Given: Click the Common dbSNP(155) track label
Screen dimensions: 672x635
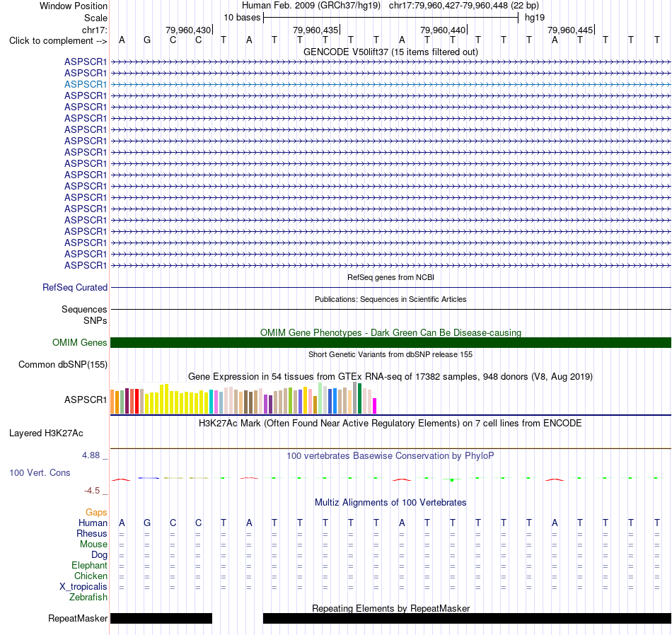Looking at the screenshot, I should 62,365.
